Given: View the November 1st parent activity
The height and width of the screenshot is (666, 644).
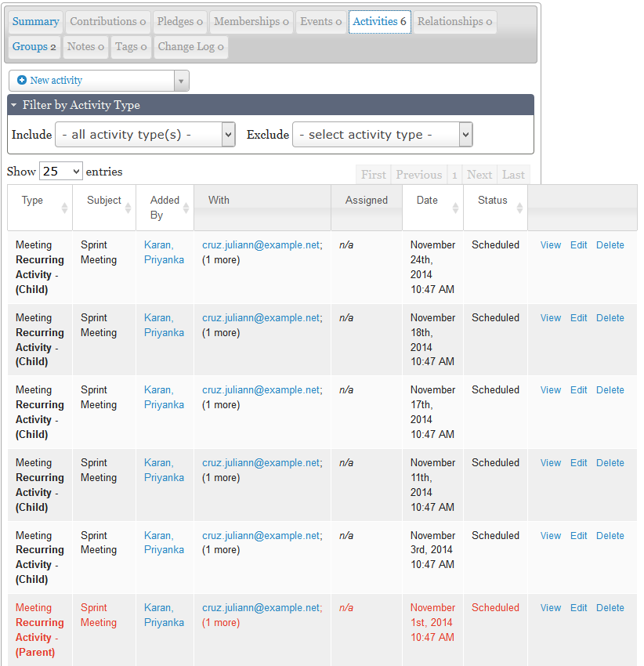Looking at the screenshot, I should 551,608.
